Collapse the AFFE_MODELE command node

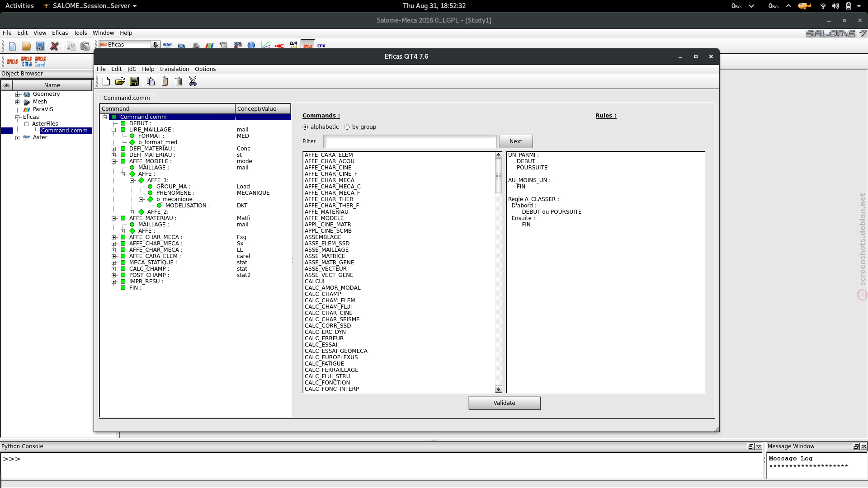(114, 161)
